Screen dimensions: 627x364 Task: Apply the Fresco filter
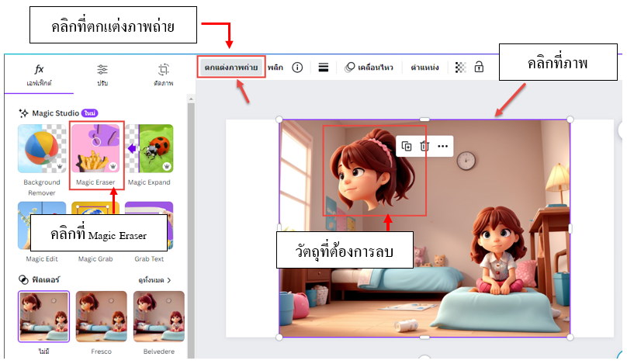tap(101, 317)
